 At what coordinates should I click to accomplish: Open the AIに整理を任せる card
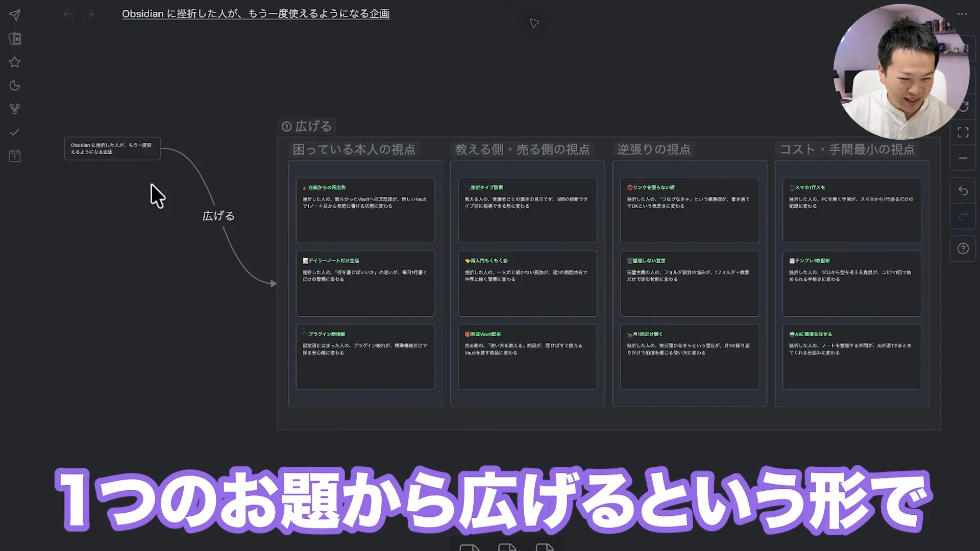pyautogui.click(x=852, y=357)
